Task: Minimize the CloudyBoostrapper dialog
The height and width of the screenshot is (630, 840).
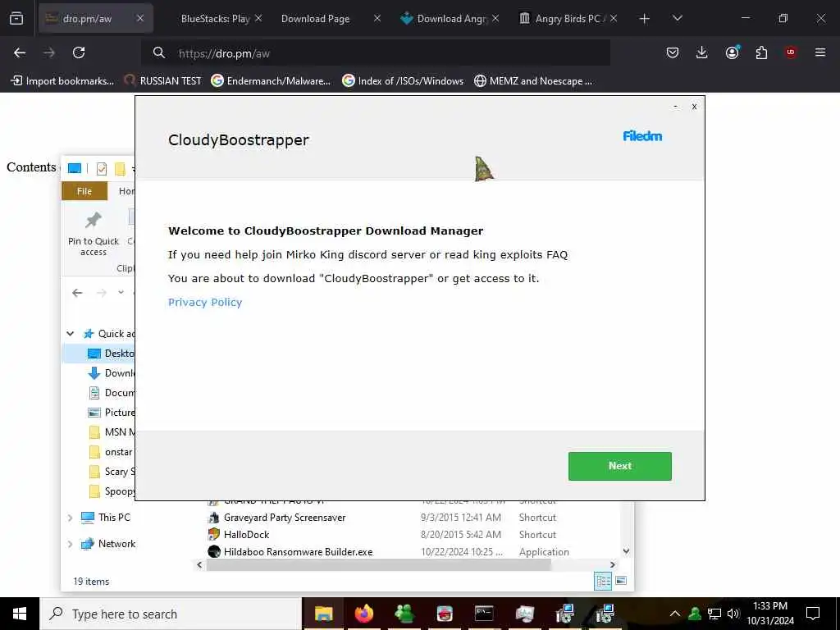Action: 676,107
